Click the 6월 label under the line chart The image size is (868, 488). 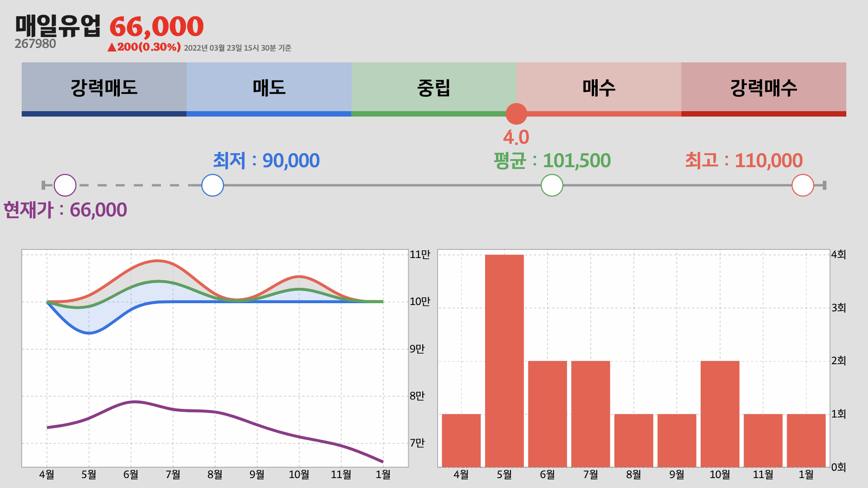click(x=131, y=475)
